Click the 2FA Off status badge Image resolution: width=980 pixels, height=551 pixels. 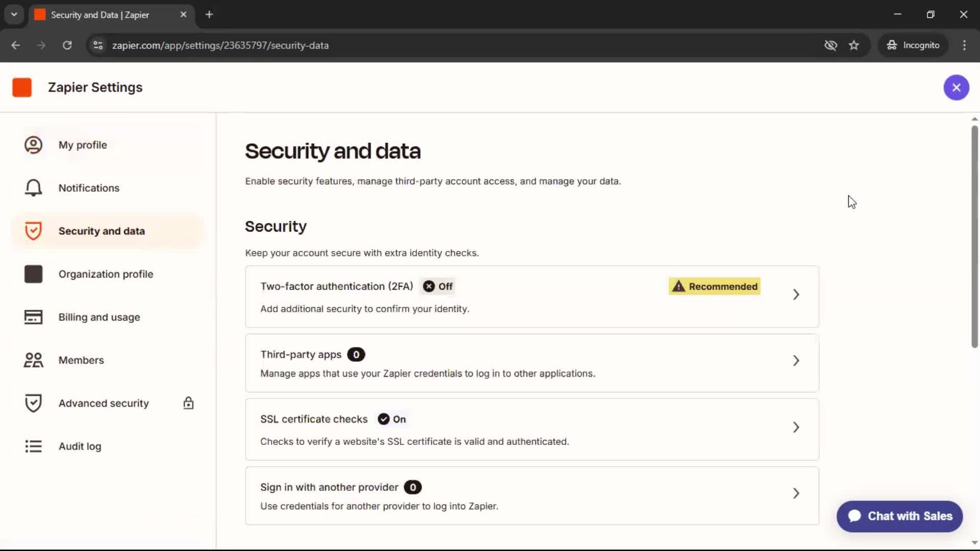click(438, 286)
